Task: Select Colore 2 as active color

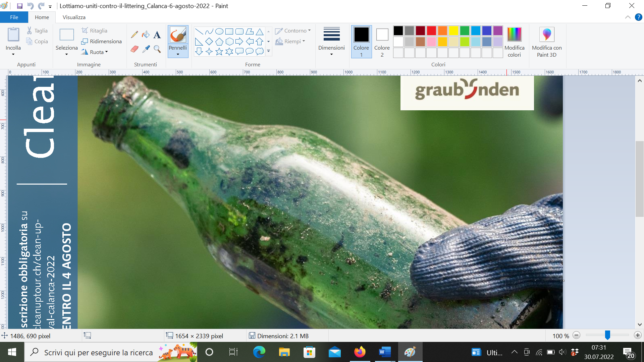Action: coord(382,42)
